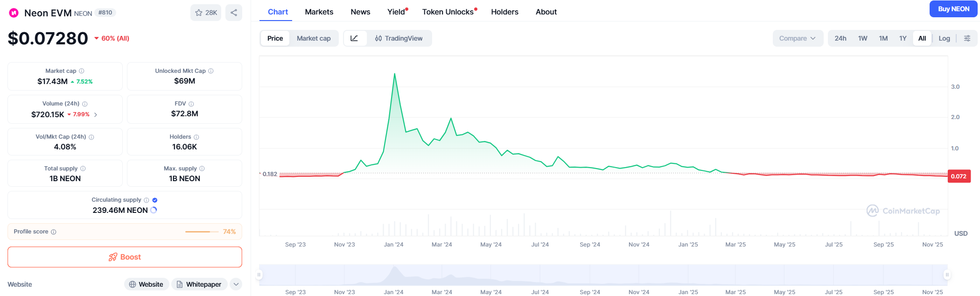The image size is (980, 296).
Task: Click the $17.43M market cap value
Action: tap(52, 81)
